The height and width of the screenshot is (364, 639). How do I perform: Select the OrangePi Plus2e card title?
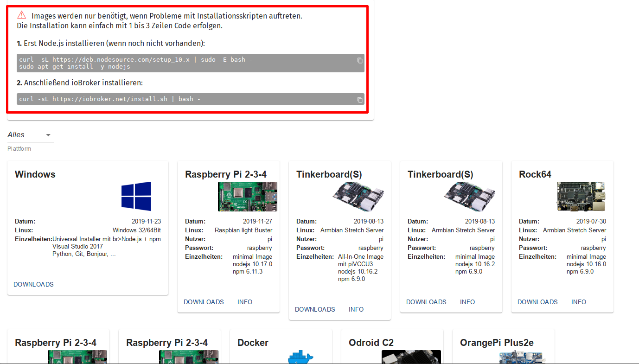point(497,343)
